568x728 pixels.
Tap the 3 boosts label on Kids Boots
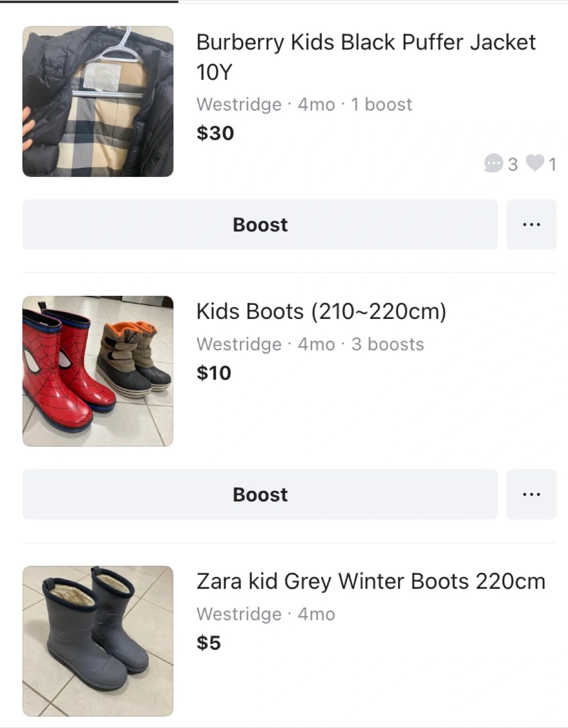pos(387,344)
